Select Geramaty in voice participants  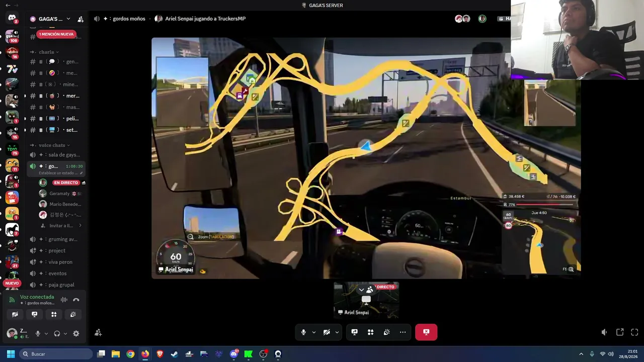click(61, 194)
